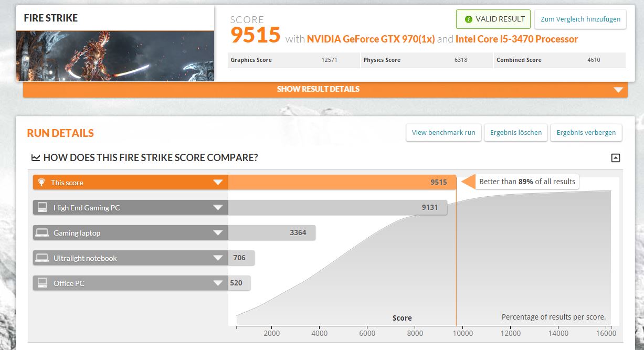Image resolution: width=644 pixels, height=350 pixels.
Task: Expand the Ultralight notebook dropdown arrow
Action: click(x=218, y=258)
